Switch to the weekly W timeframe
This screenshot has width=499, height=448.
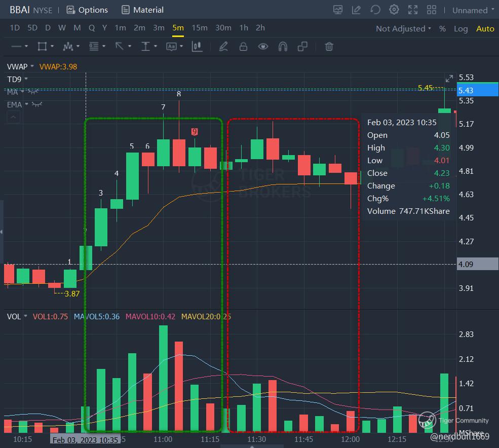point(62,28)
